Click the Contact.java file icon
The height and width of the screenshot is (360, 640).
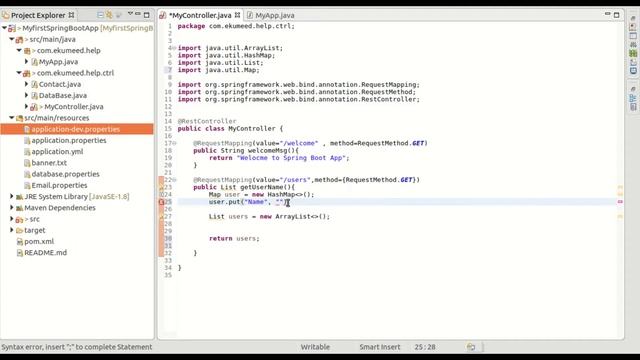pyautogui.click(x=34, y=84)
